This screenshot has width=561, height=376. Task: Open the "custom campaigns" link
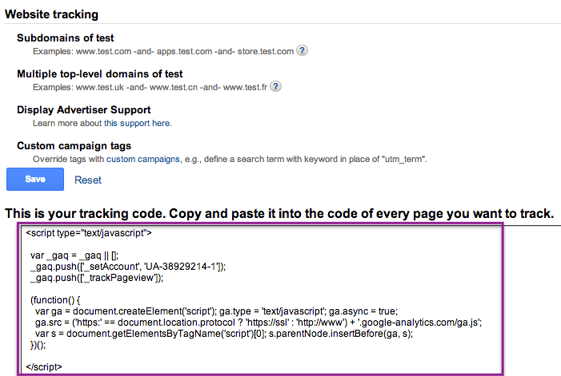[143, 159]
